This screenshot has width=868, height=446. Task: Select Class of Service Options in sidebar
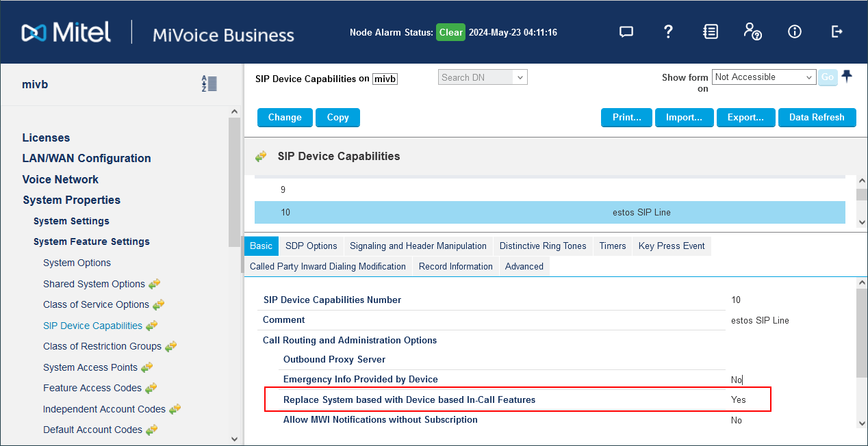click(96, 304)
